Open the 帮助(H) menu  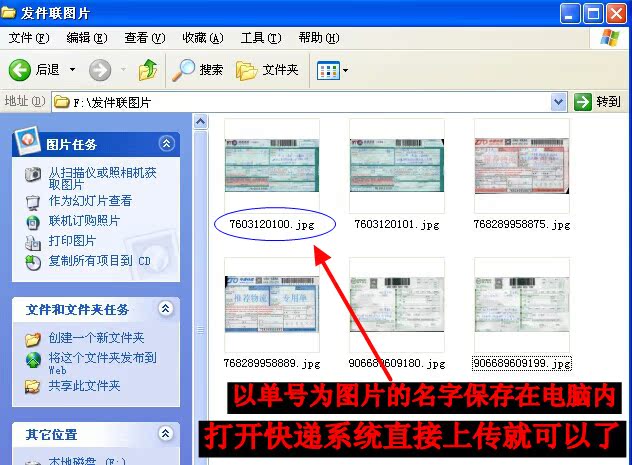319,38
